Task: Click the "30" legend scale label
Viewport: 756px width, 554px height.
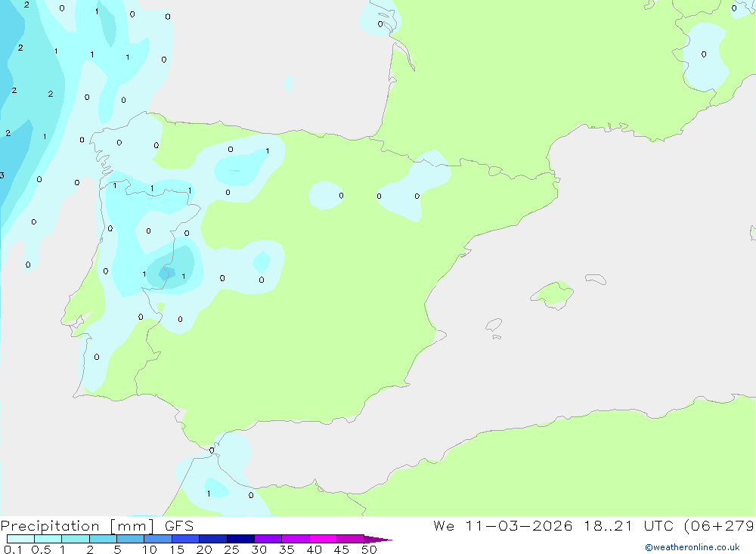Action: click(259, 549)
